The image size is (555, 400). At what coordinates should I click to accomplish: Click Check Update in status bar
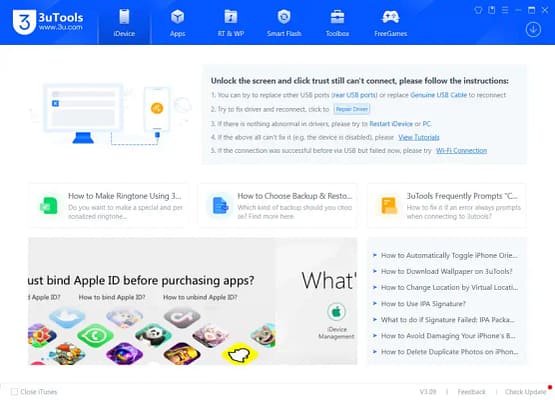[525, 392]
